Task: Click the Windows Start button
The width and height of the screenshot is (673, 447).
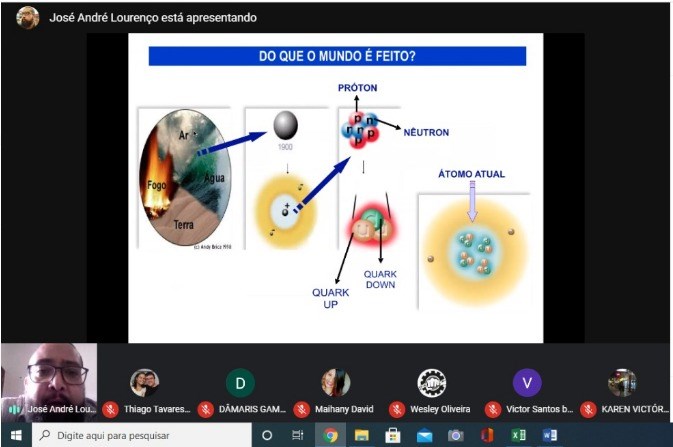Action: click(15, 436)
